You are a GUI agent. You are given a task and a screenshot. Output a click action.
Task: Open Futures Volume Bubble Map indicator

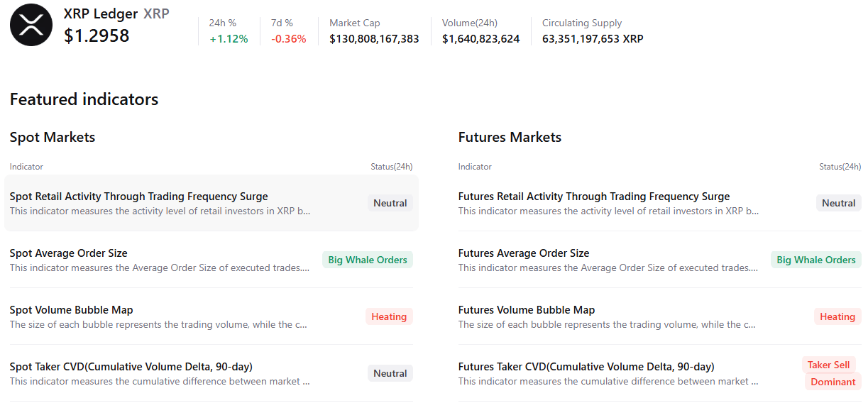point(660,316)
